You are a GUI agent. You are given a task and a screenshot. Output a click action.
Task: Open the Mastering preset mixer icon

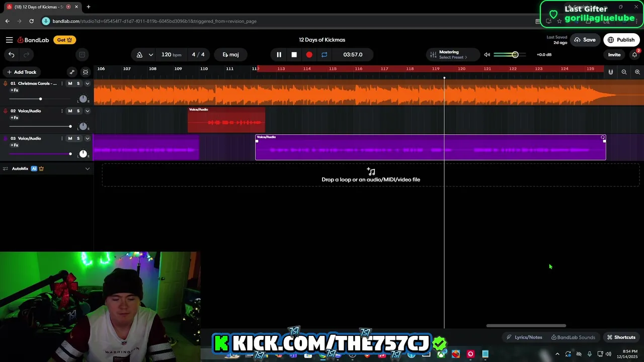(433, 54)
